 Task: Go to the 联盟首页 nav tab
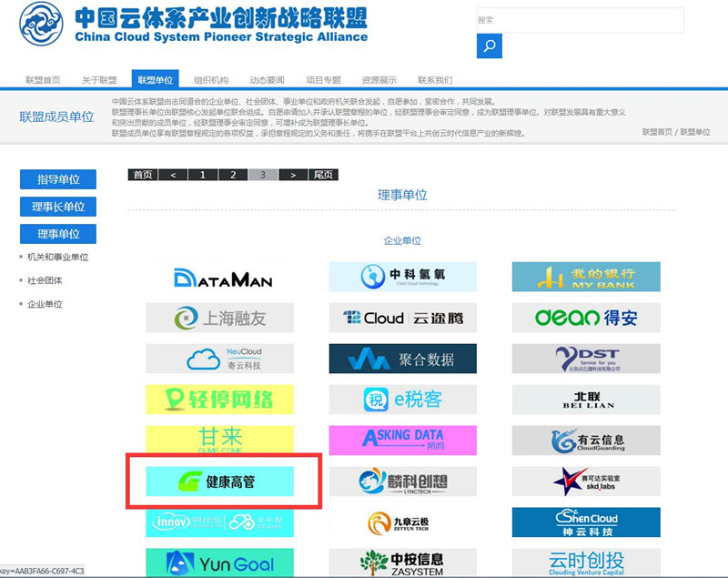coord(43,80)
